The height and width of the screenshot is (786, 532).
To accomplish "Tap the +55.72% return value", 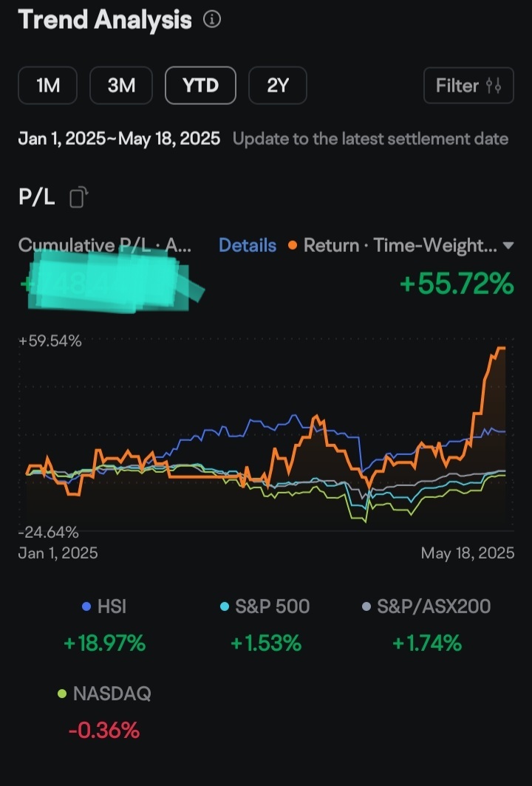I will [x=457, y=283].
